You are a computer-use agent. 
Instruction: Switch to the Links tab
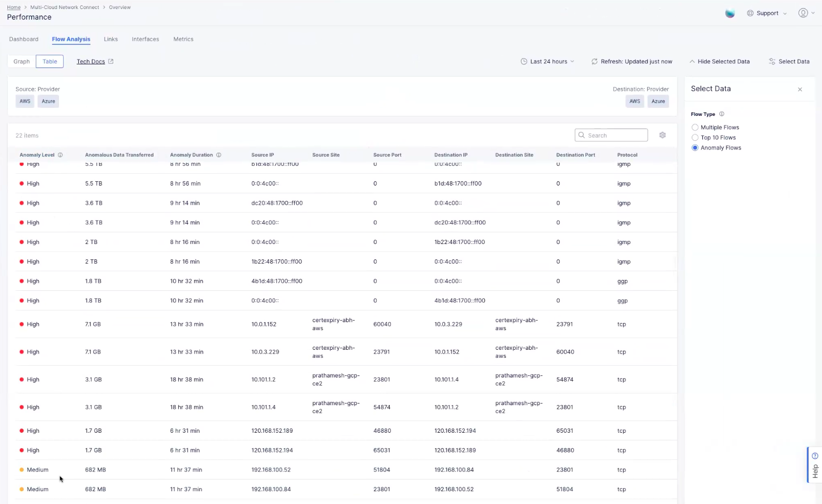pyautogui.click(x=111, y=39)
